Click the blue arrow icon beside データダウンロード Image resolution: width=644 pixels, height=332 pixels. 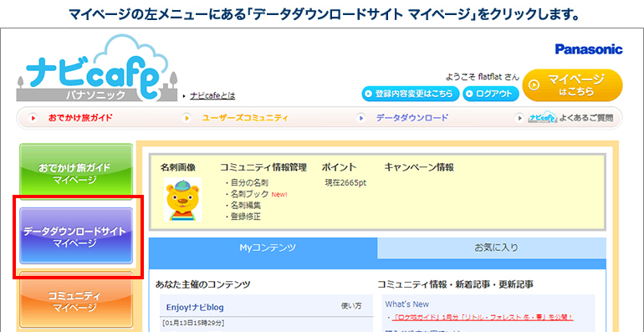coord(360,119)
